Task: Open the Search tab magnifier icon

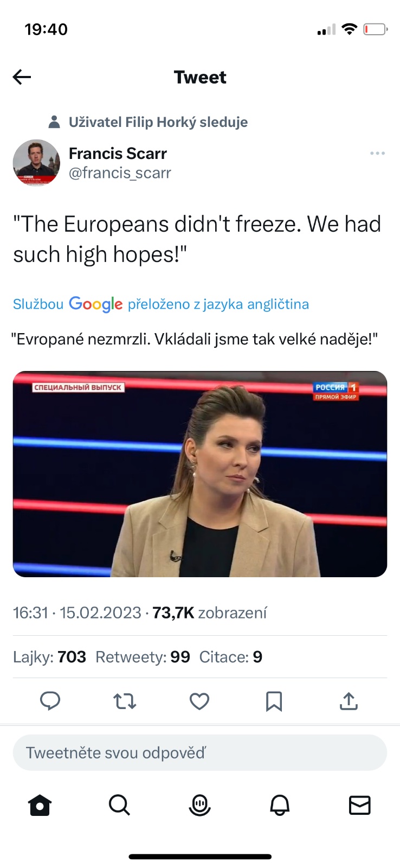Action: 119,805
